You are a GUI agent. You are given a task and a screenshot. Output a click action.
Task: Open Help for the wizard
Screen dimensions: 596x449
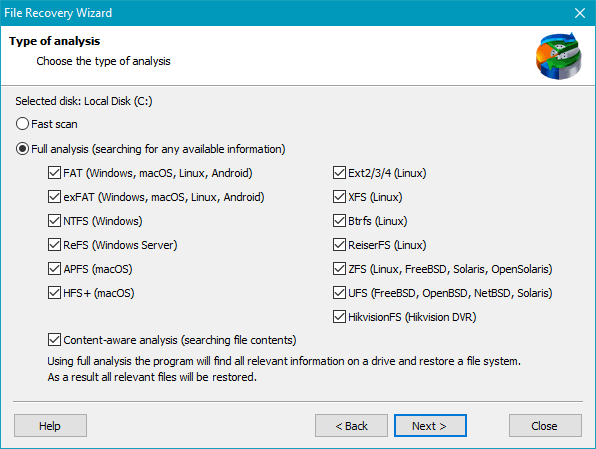click(x=50, y=425)
